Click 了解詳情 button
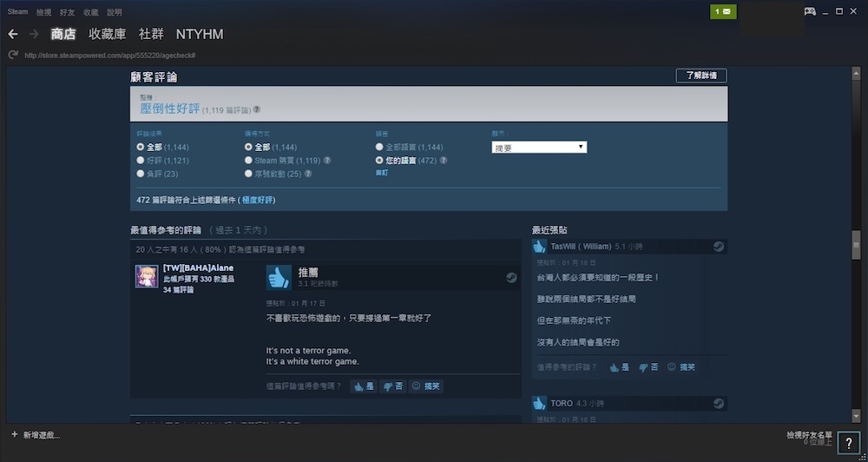This screenshot has width=868, height=462. point(701,76)
